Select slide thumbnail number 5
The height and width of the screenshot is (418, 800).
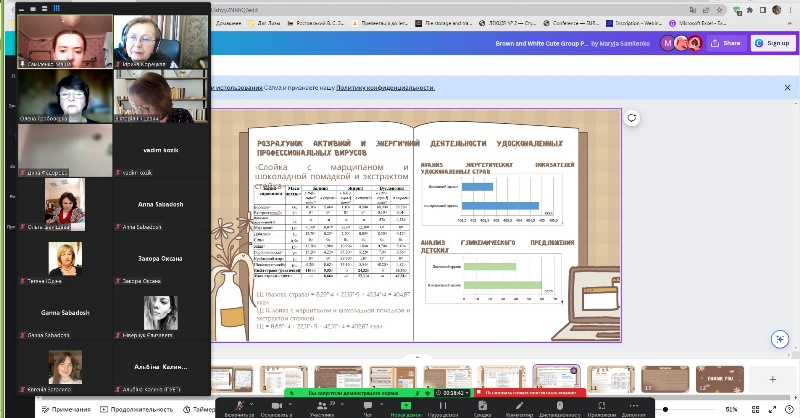[284, 379]
